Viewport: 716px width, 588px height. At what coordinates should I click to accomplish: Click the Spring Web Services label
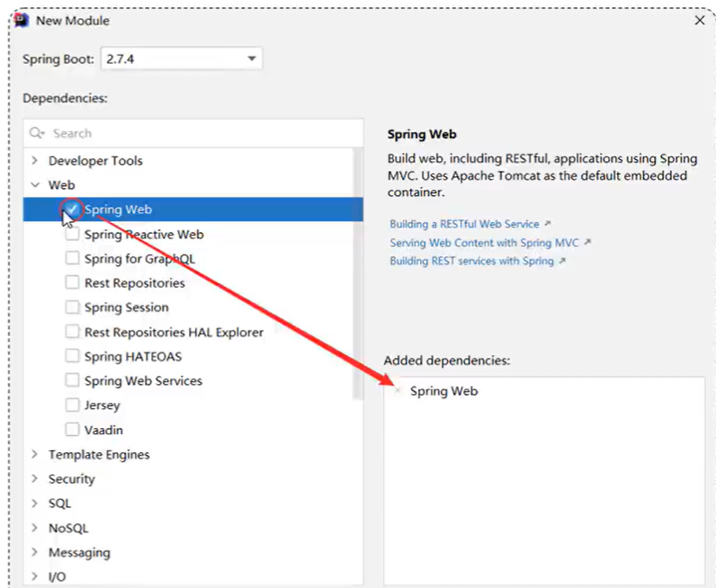point(143,380)
